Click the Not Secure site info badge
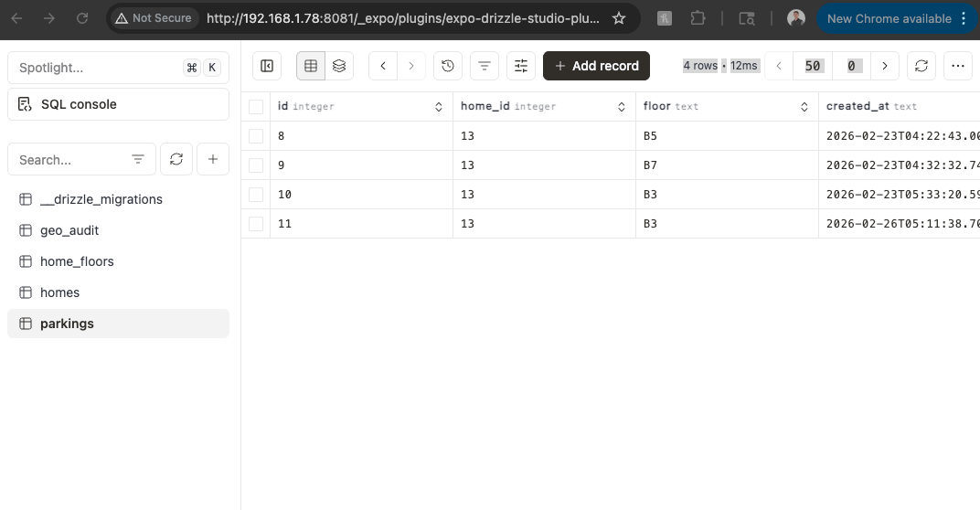Viewport: 980px width, 510px height. coord(154,18)
